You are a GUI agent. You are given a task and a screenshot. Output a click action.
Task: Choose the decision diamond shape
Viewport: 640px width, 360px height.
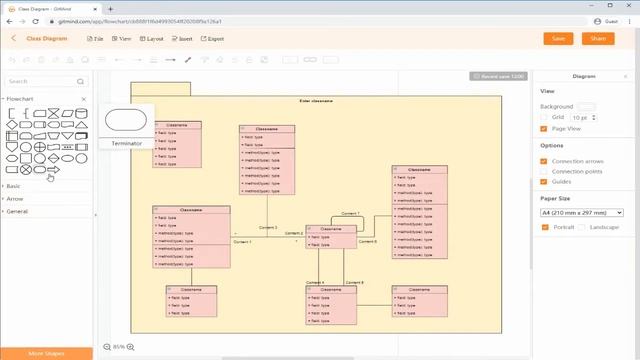pos(12,124)
